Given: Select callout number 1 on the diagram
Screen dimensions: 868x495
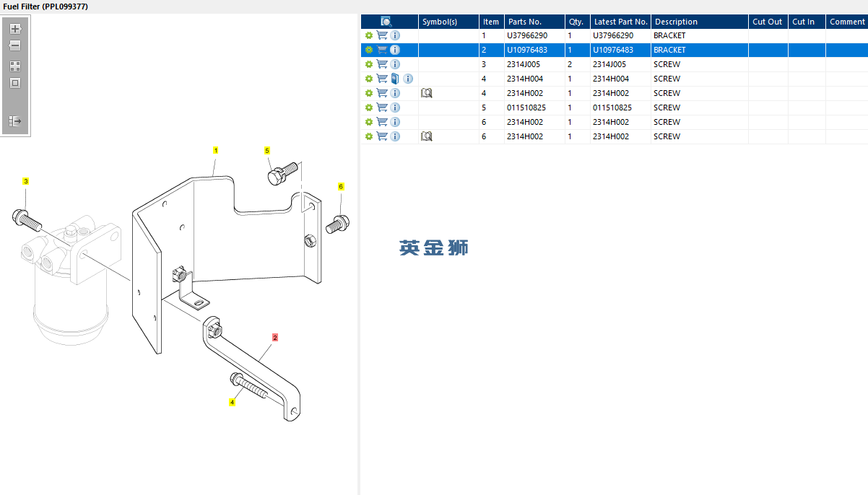Looking at the screenshot, I should click(x=215, y=150).
